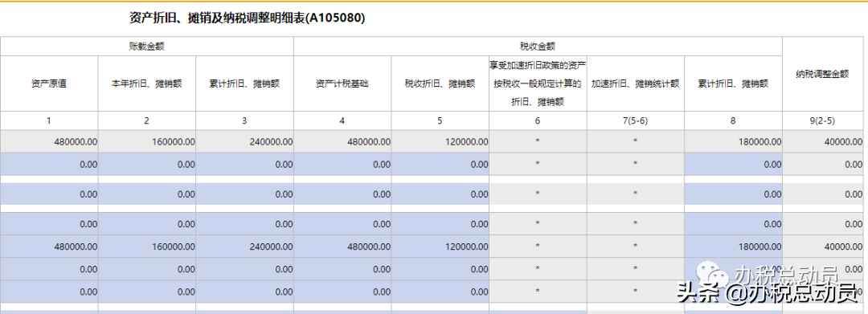Click the column number cell 9(2-5)
868x314 pixels.
(x=825, y=120)
